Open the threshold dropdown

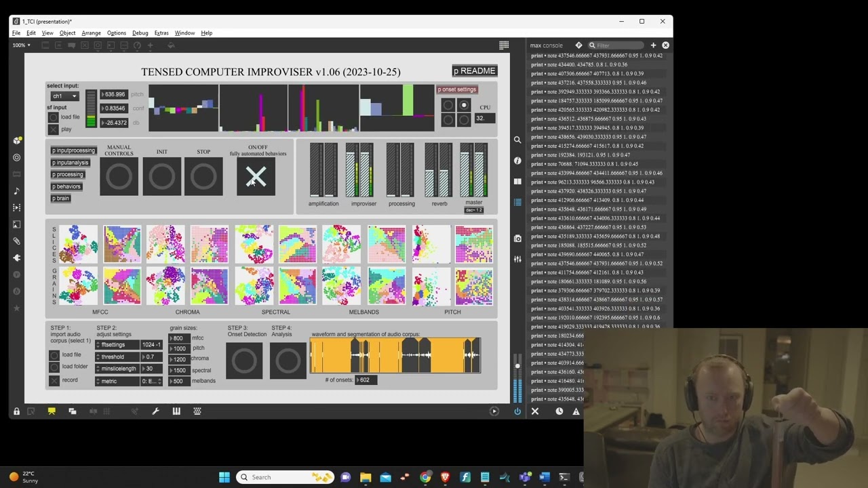[x=117, y=357]
